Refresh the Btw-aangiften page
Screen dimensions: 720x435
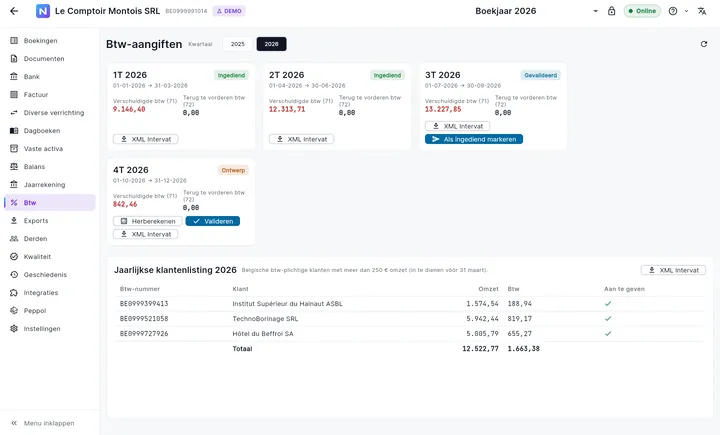point(703,44)
